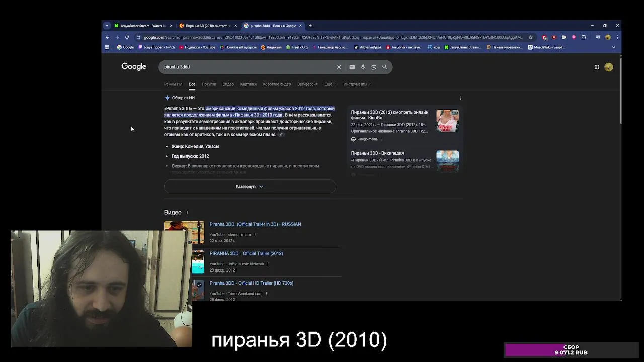Open the MuscleWiki bookmark
This screenshot has width=644, height=362.
pyautogui.click(x=546, y=47)
